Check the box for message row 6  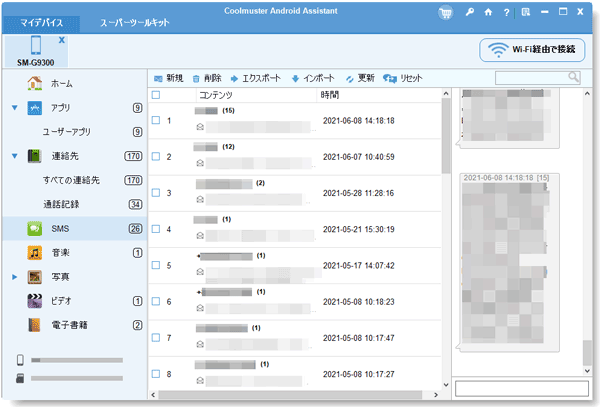pyautogui.click(x=156, y=301)
